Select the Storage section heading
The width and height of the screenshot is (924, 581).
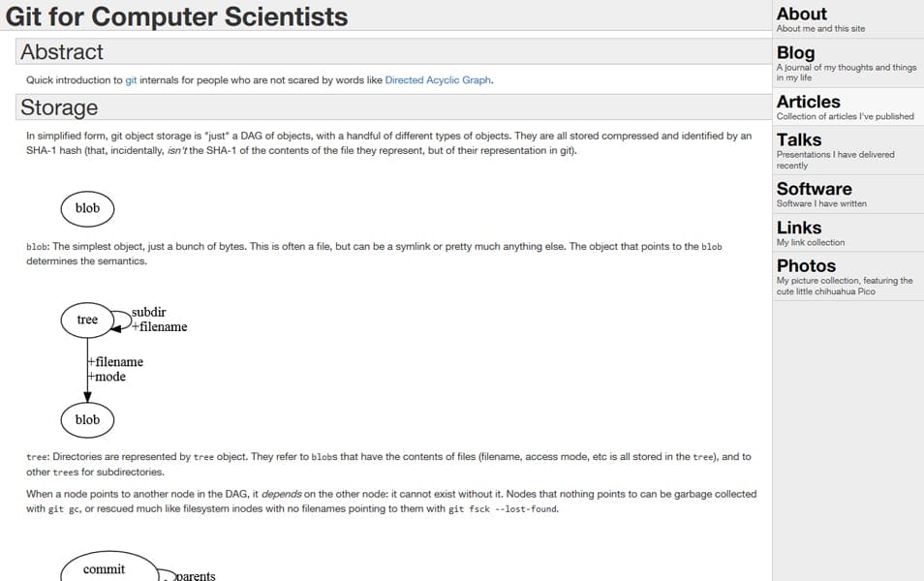click(x=59, y=107)
